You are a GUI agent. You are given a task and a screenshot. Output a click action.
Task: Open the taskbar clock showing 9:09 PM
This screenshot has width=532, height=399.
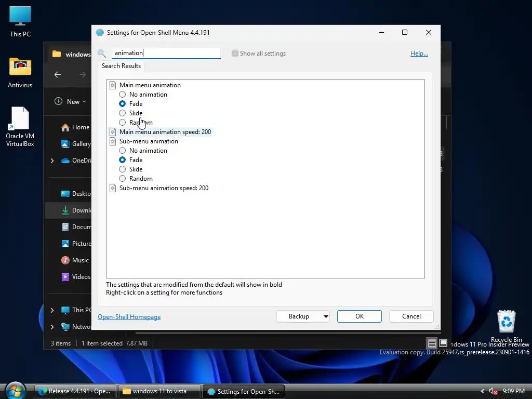[514, 391]
